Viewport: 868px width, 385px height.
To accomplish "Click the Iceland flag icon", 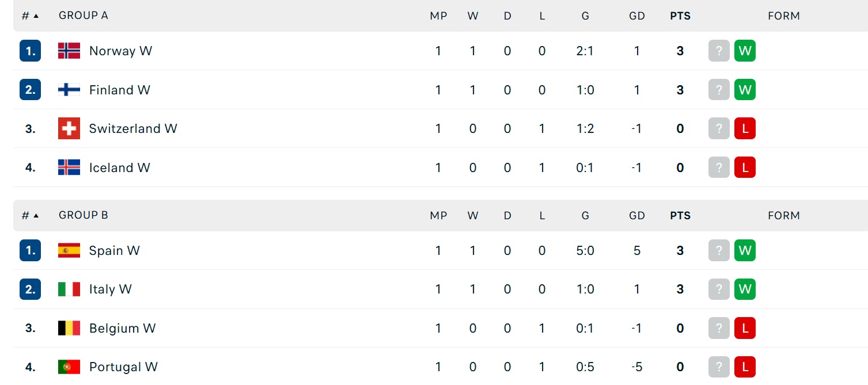I will point(69,167).
